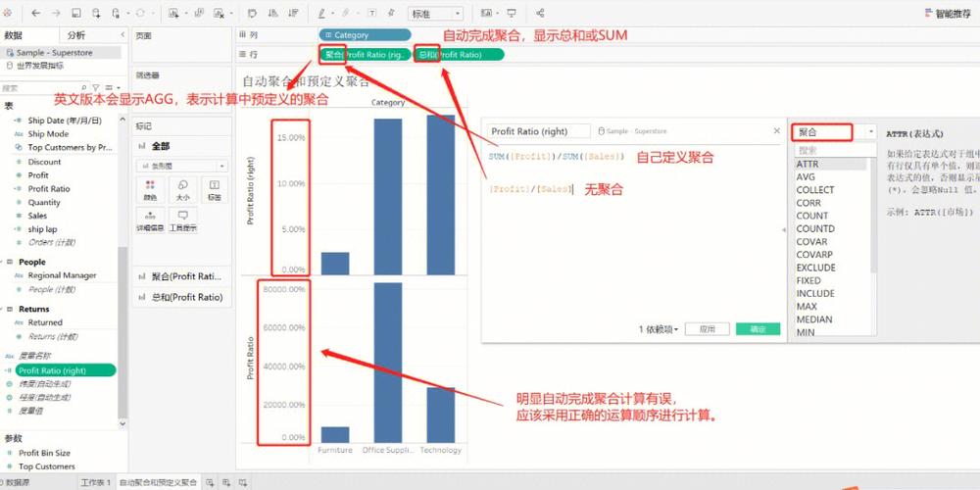Click the Profit Bin Size parameter

coord(44,453)
